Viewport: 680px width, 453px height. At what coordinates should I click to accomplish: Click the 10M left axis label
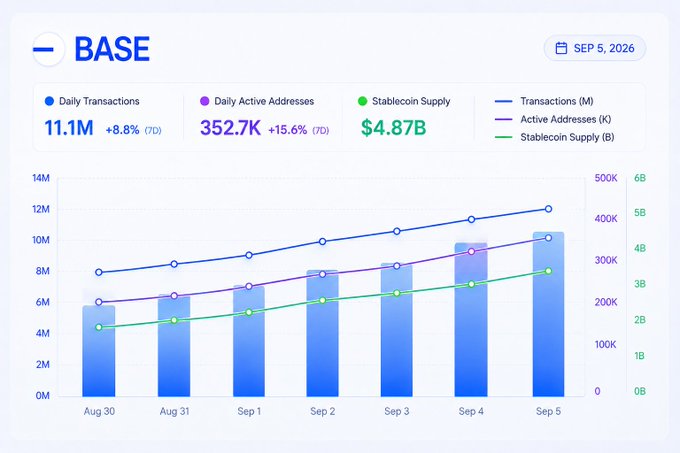(x=41, y=240)
